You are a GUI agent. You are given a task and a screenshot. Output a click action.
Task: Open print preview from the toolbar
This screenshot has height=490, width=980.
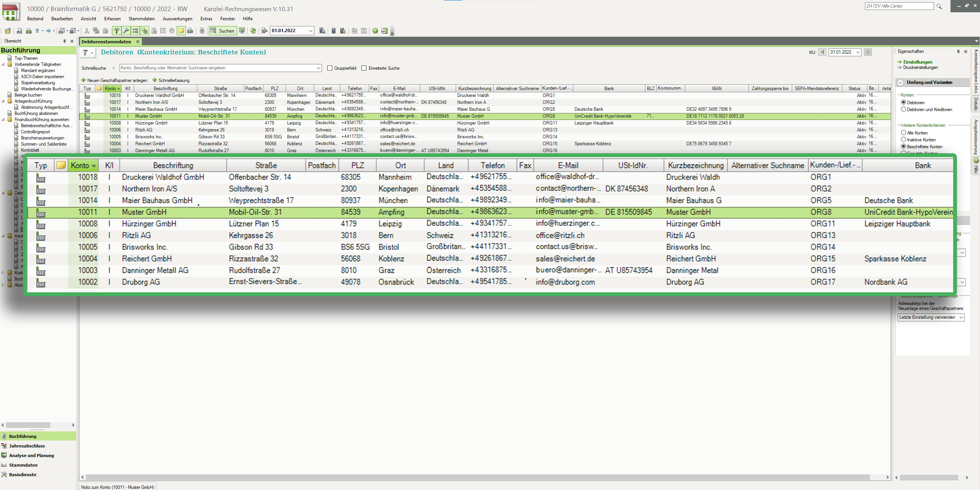[19, 31]
